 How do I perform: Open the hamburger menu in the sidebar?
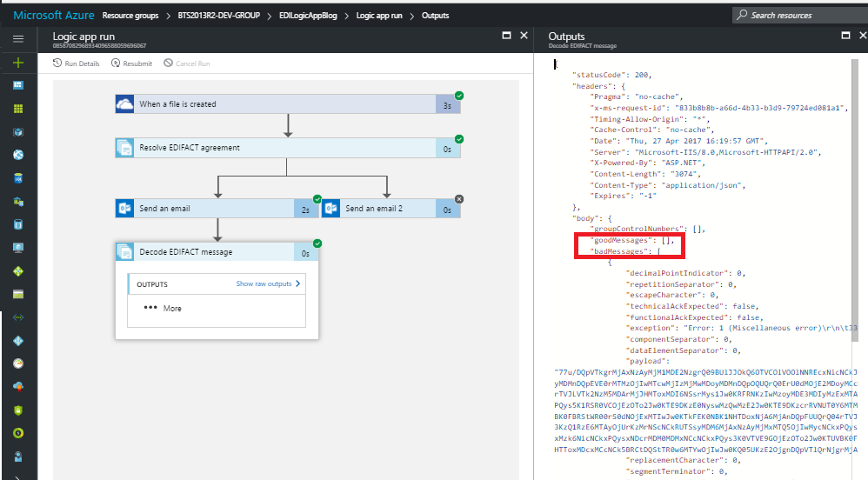pos(18,39)
